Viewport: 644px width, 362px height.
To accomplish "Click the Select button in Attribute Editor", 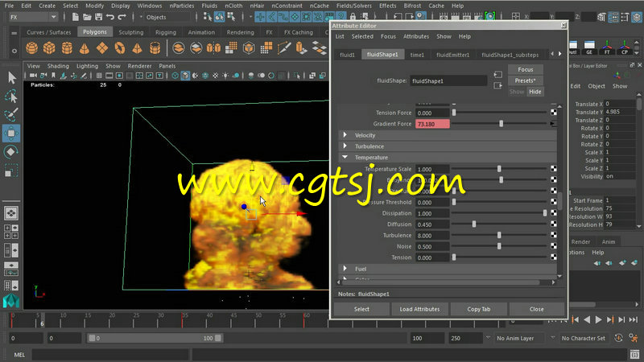I will pos(361,309).
